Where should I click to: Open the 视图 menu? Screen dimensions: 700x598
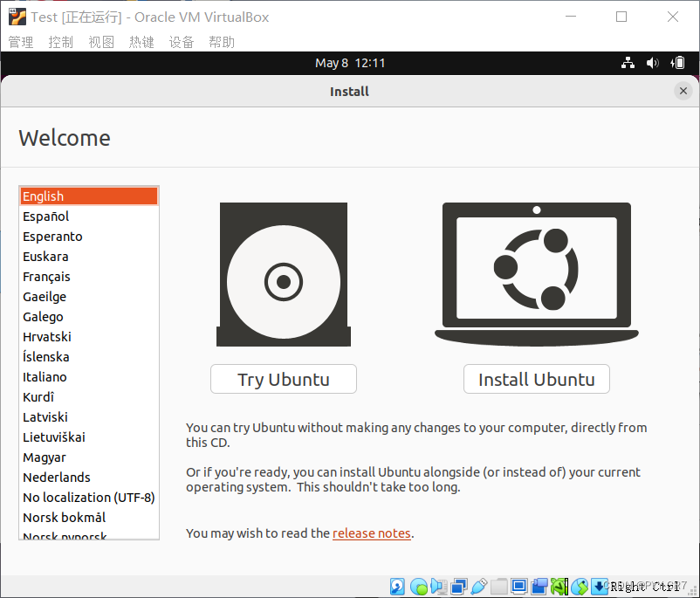[x=101, y=42]
